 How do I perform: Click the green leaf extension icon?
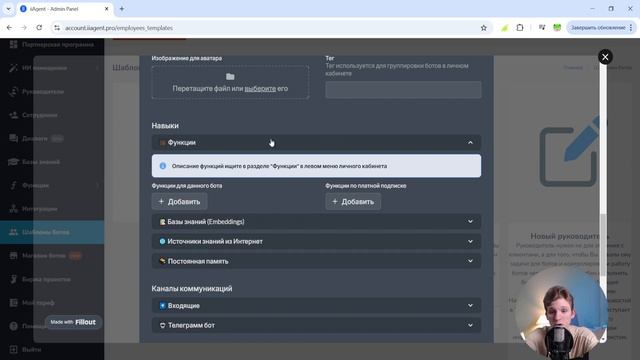point(504,28)
